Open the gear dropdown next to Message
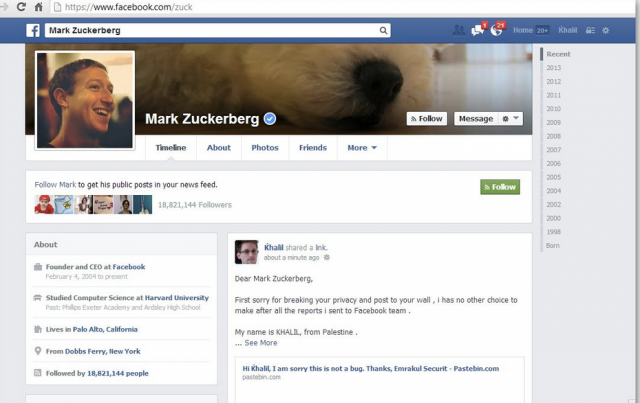The height and width of the screenshot is (403, 640). point(510,119)
